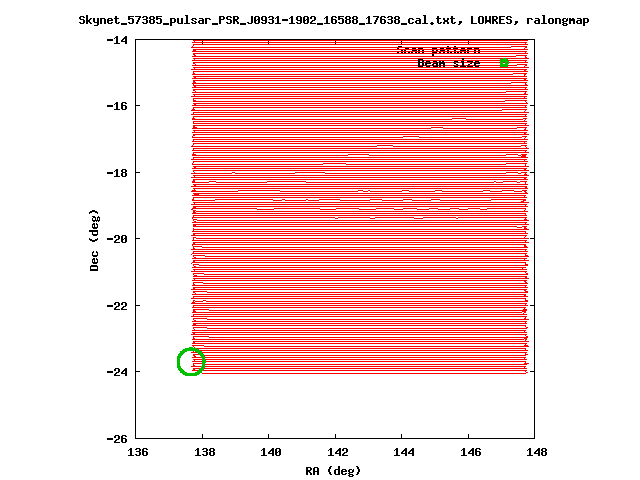Click the 144 tick label on RA axis
The height and width of the screenshot is (480, 640).
click(404, 452)
